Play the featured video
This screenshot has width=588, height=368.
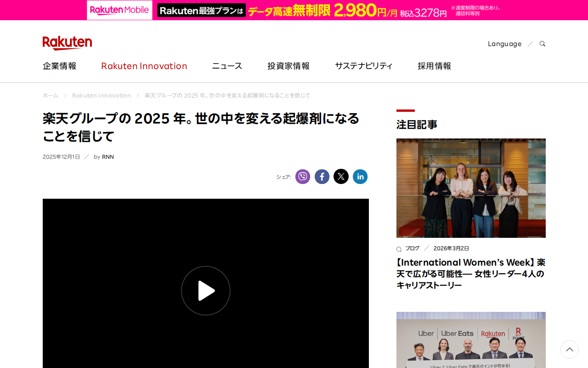tap(206, 290)
